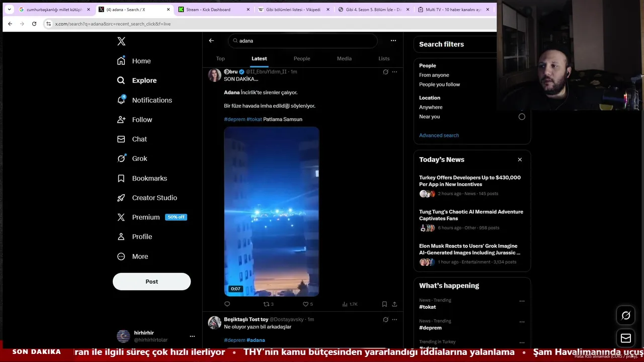Click the Grok icon on Ebru's post
This screenshot has height=362, width=644.
[385, 72]
